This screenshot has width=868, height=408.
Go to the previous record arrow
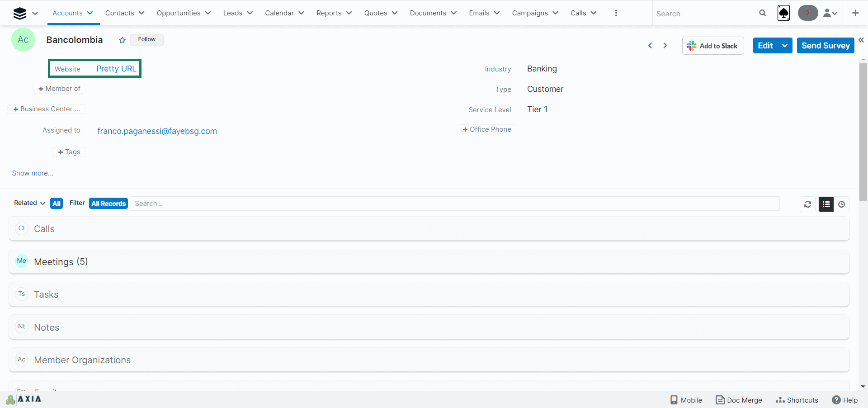(x=650, y=46)
